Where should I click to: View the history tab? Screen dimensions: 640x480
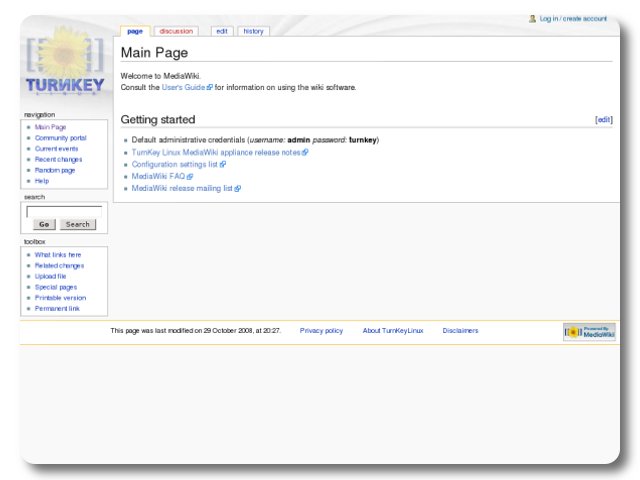254,31
